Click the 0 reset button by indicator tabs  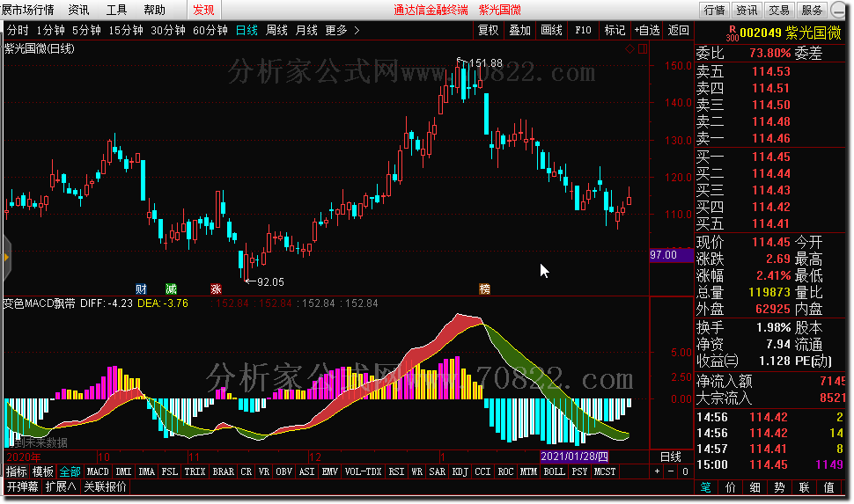pos(685,471)
